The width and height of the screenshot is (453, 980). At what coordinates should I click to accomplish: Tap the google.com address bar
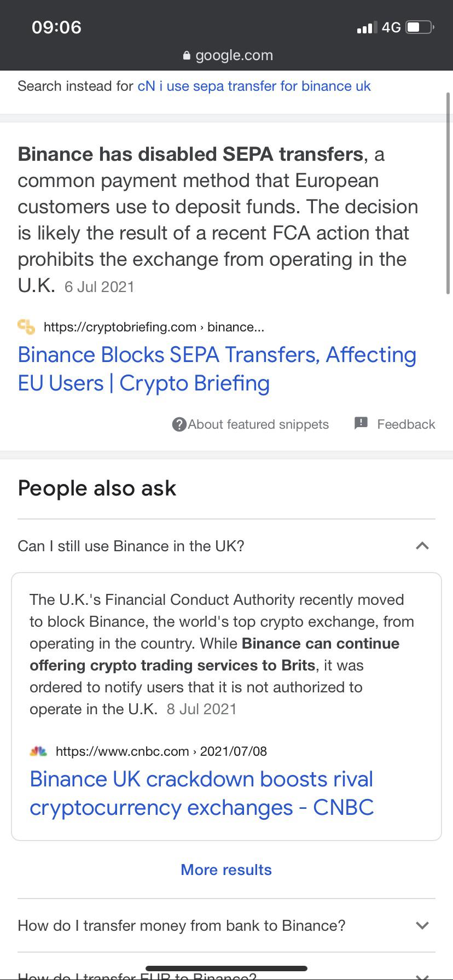(x=234, y=55)
